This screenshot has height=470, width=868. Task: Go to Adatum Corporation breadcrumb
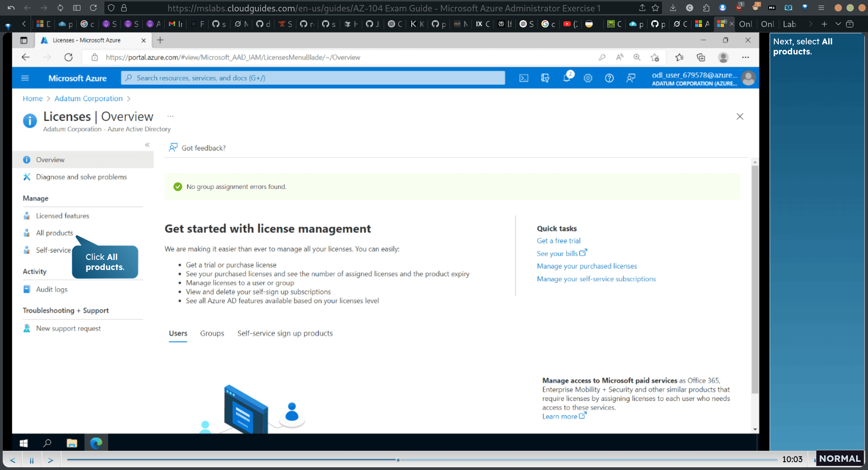point(89,99)
